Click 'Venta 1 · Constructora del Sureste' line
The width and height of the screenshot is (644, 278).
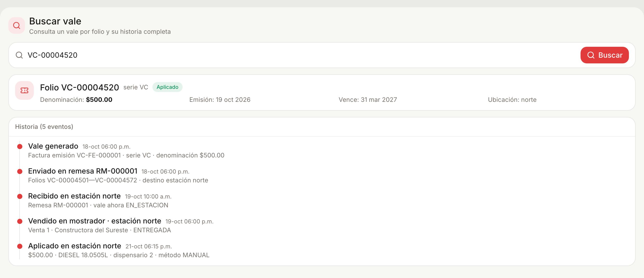pyautogui.click(x=99, y=230)
